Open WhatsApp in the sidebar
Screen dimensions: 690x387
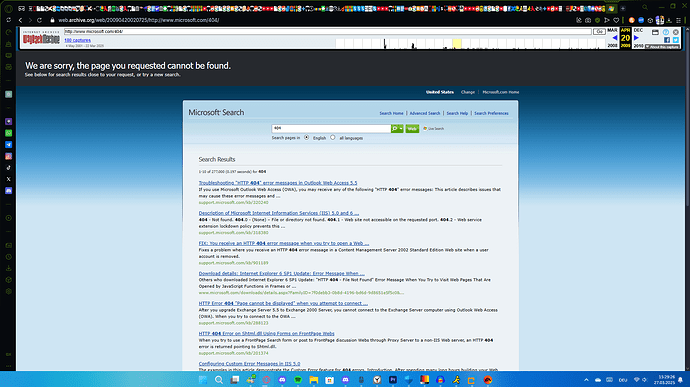[8, 133]
